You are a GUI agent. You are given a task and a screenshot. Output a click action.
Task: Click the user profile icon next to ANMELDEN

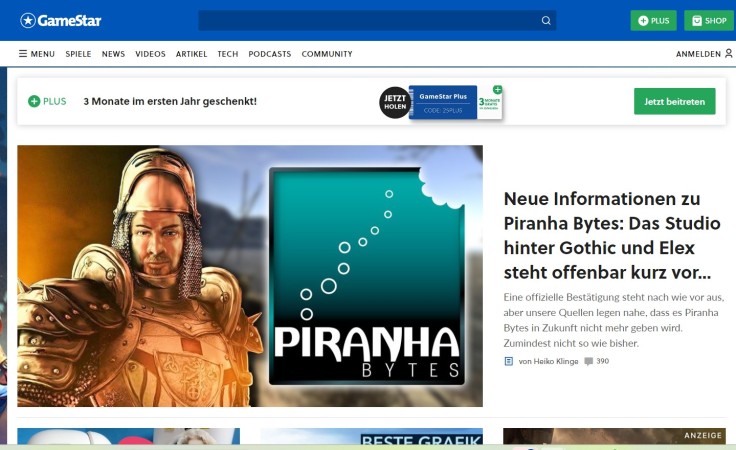(728, 53)
